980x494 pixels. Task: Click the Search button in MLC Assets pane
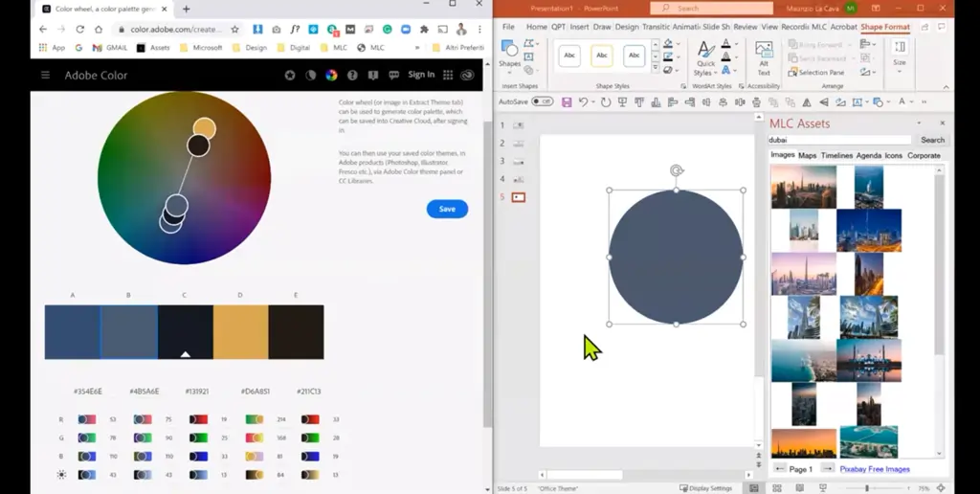932,140
